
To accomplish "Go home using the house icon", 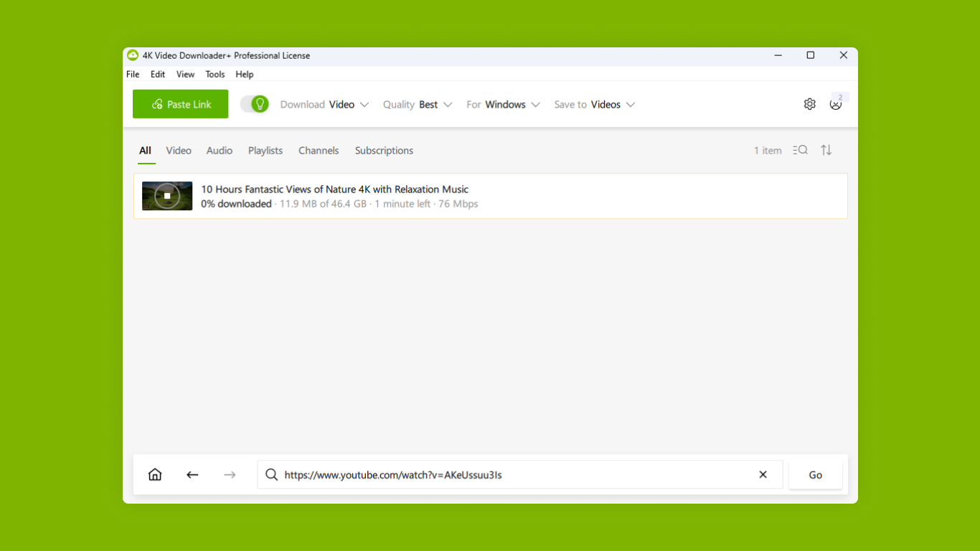I will tap(155, 474).
